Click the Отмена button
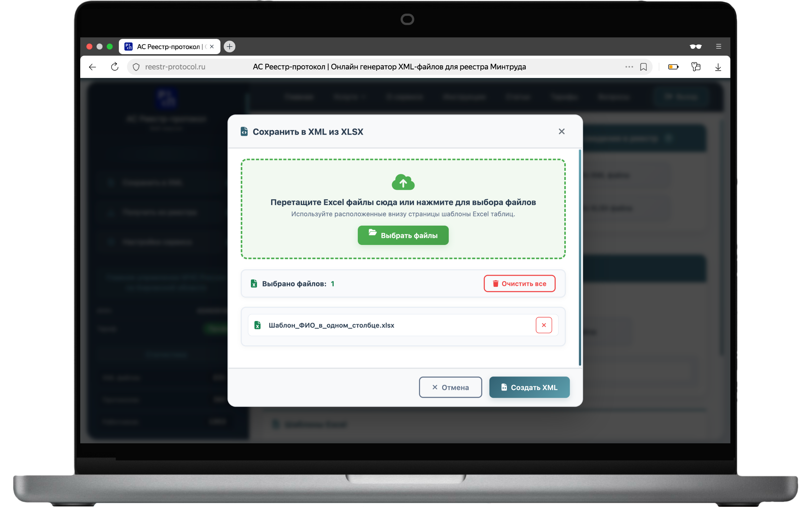The width and height of the screenshot is (812, 507). point(450,387)
